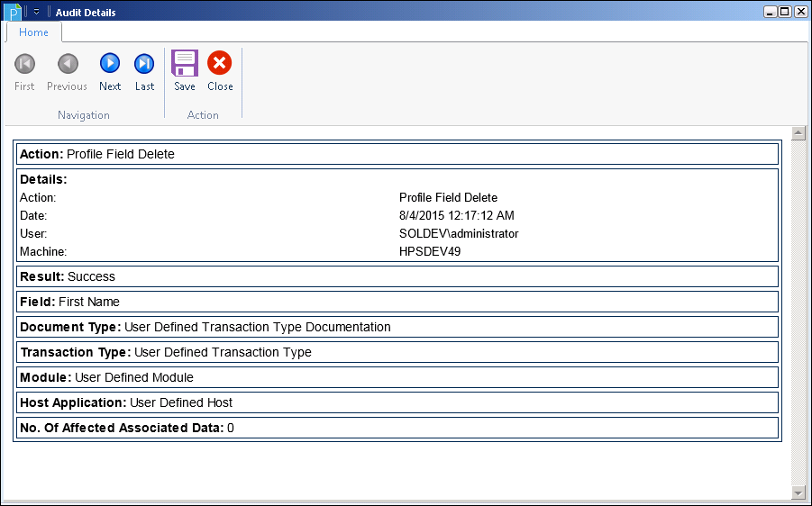Open the application P logo menu
The width and height of the screenshot is (812, 506).
click(12, 12)
